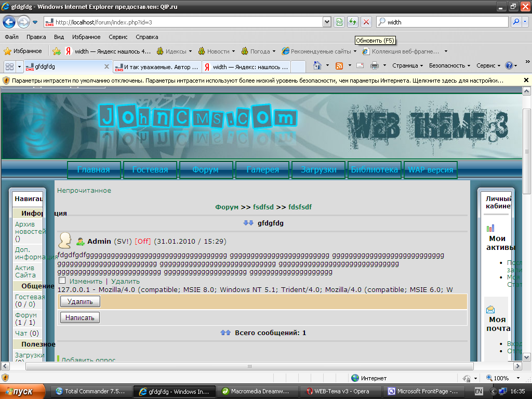532x399 pixels.
Task: Click the red Stop loading icon
Action: click(x=366, y=22)
